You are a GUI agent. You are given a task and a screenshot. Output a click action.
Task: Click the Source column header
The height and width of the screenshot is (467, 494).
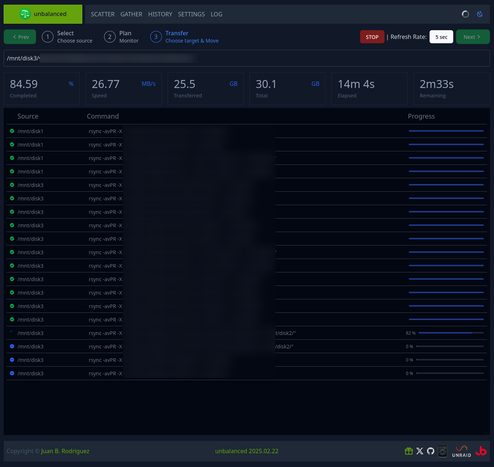pos(28,116)
